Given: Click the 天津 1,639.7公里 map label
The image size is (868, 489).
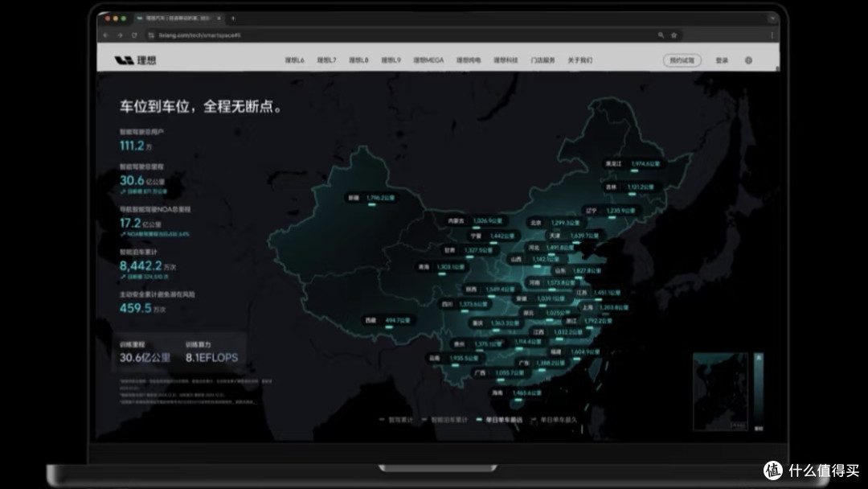Looking at the screenshot, I should click(574, 236).
